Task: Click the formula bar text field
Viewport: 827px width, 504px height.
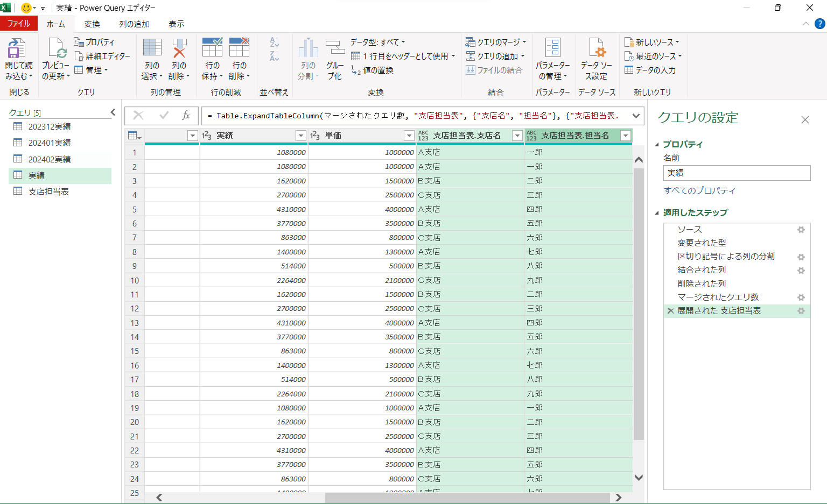Action: click(415, 116)
